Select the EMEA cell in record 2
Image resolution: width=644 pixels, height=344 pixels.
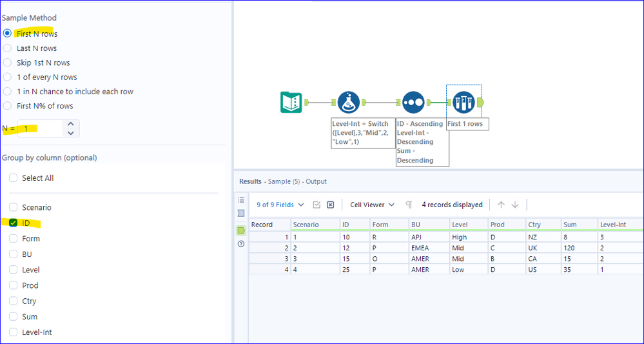click(x=429, y=248)
